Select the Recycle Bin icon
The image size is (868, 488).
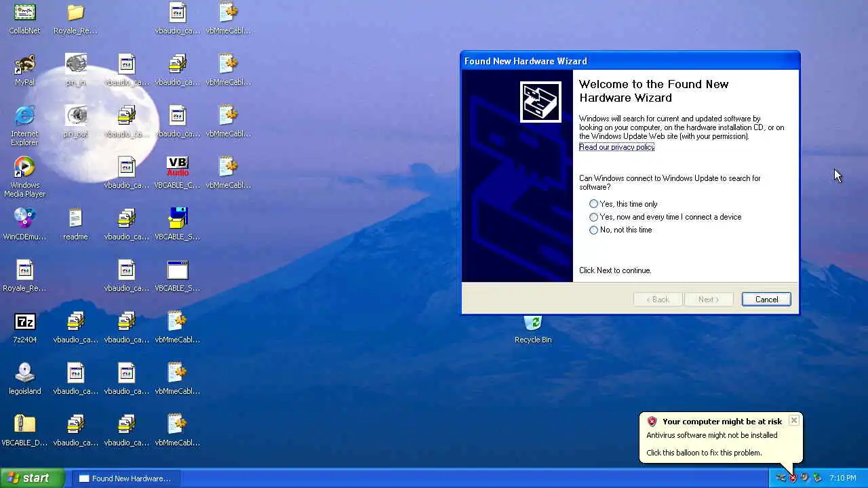pos(533,329)
